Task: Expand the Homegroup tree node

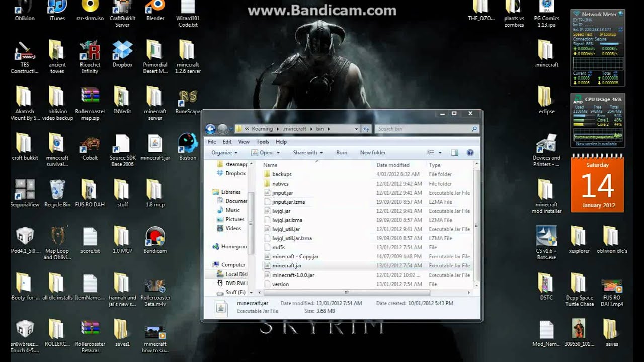Action: click(210, 247)
